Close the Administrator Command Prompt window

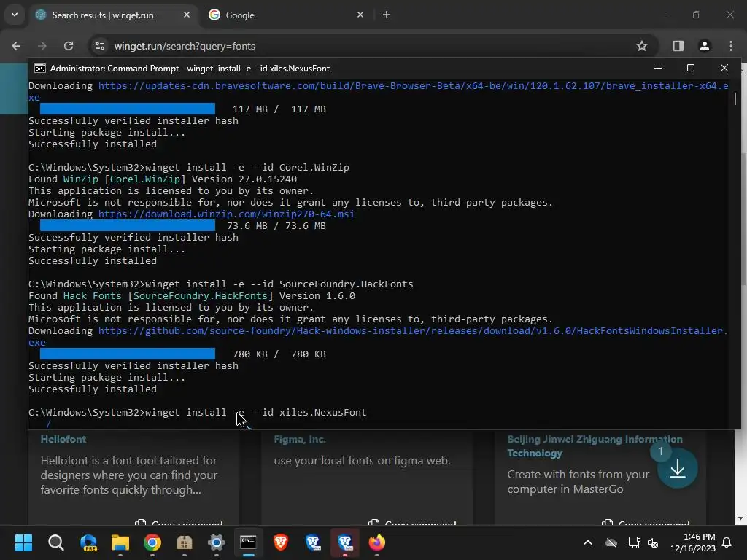point(724,68)
